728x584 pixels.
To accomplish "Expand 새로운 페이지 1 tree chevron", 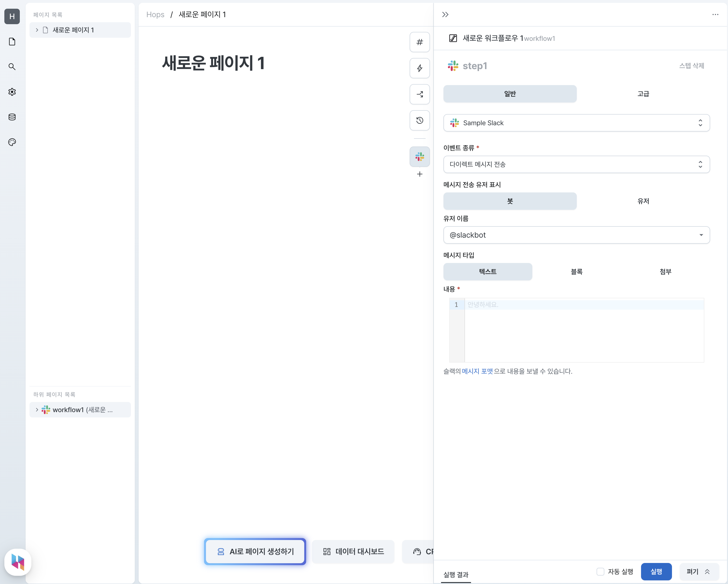I will click(37, 30).
